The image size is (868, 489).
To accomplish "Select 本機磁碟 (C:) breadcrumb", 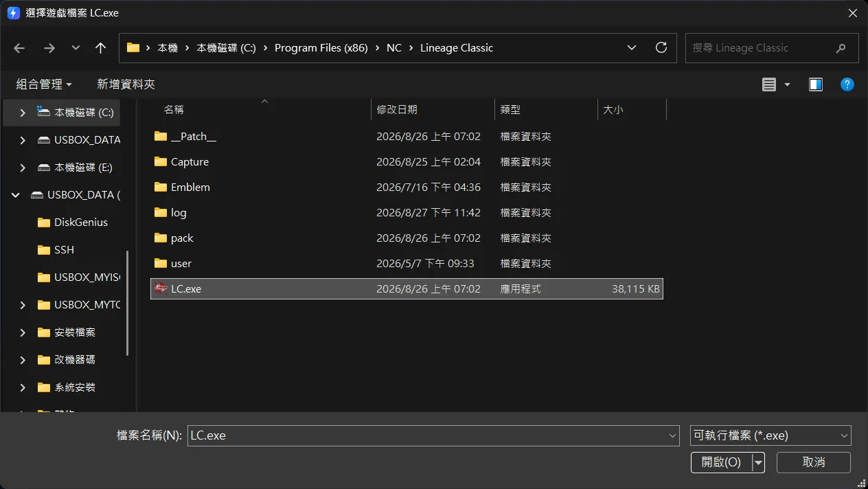I will [x=226, y=48].
